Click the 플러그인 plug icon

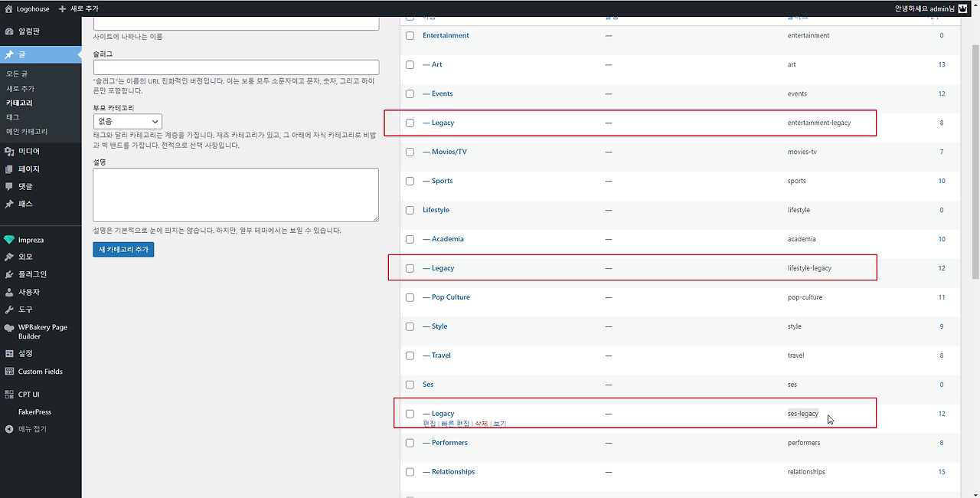(x=9, y=274)
